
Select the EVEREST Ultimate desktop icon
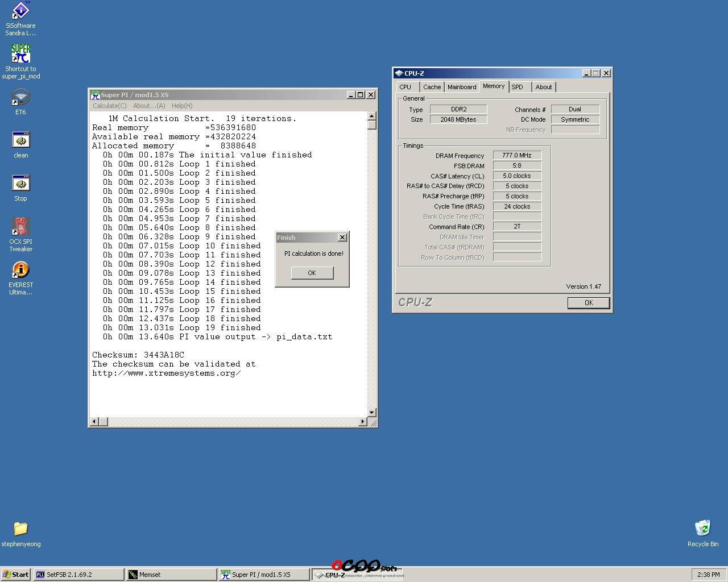pyautogui.click(x=20, y=269)
